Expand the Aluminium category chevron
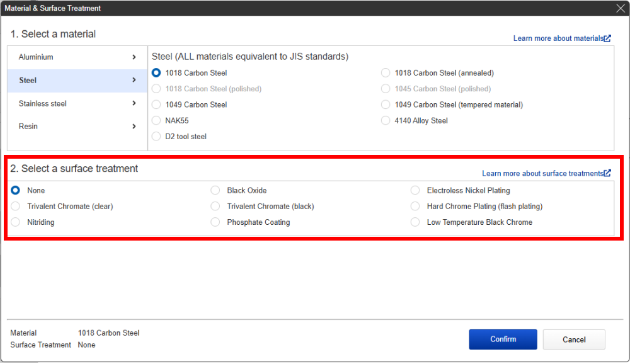Viewport: 630px width, 364px height. [134, 57]
